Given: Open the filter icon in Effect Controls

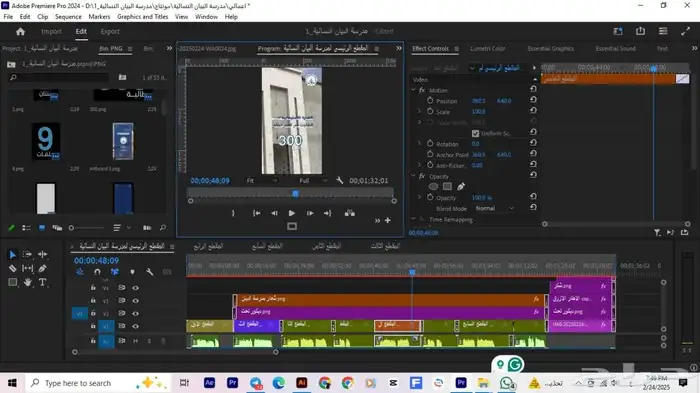Looking at the screenshot, I should click(x=657, y=232).
